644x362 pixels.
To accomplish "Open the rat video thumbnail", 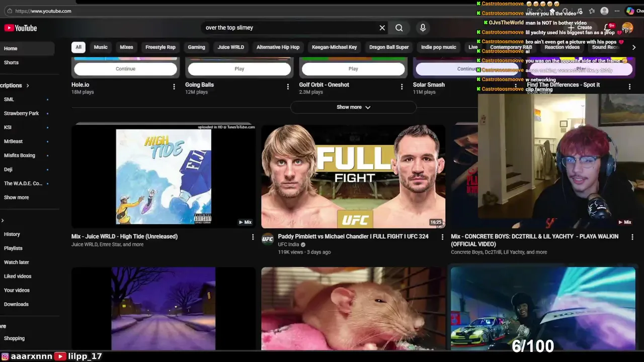I will click(353, 309).
